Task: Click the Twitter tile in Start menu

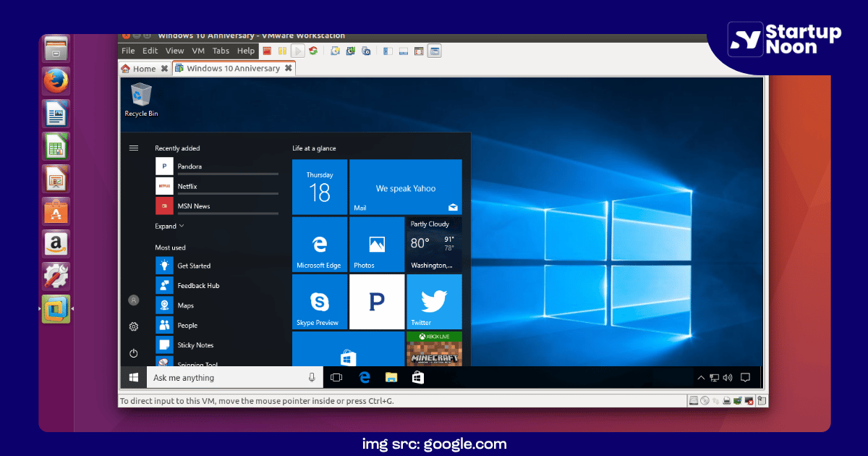Action: (434, 302)
